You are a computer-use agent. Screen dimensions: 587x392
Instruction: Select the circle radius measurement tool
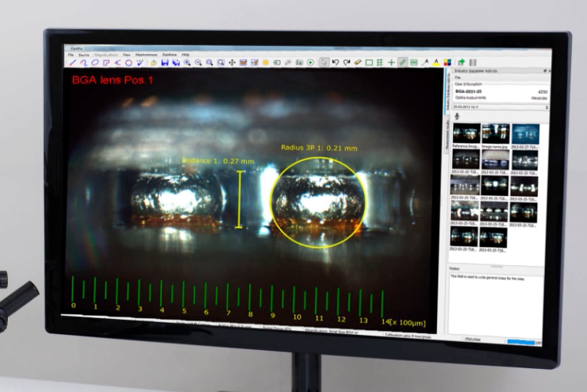[x=129, y=63]
